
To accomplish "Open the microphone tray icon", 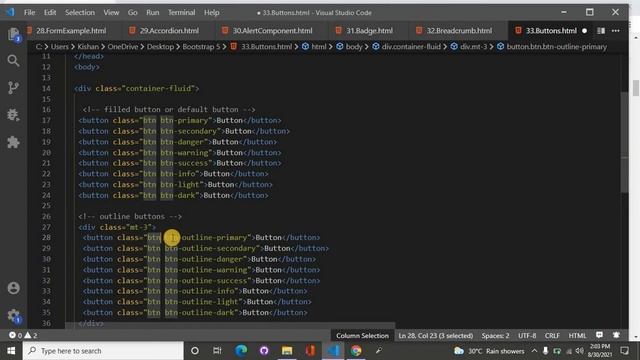I will 545,351.
